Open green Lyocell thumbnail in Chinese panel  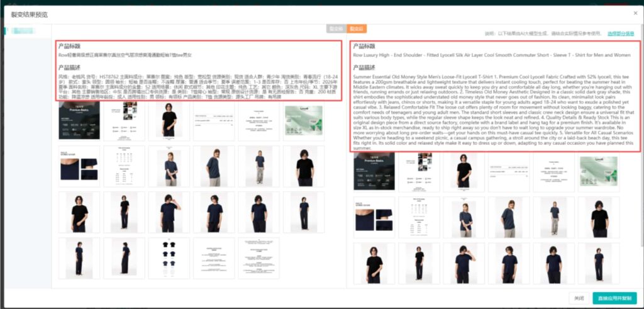tap(304, 120)
